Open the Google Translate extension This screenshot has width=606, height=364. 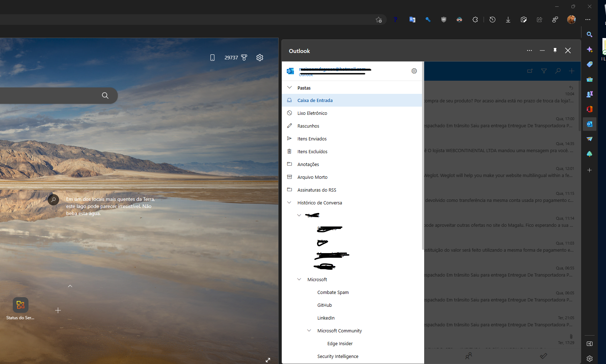412,20
